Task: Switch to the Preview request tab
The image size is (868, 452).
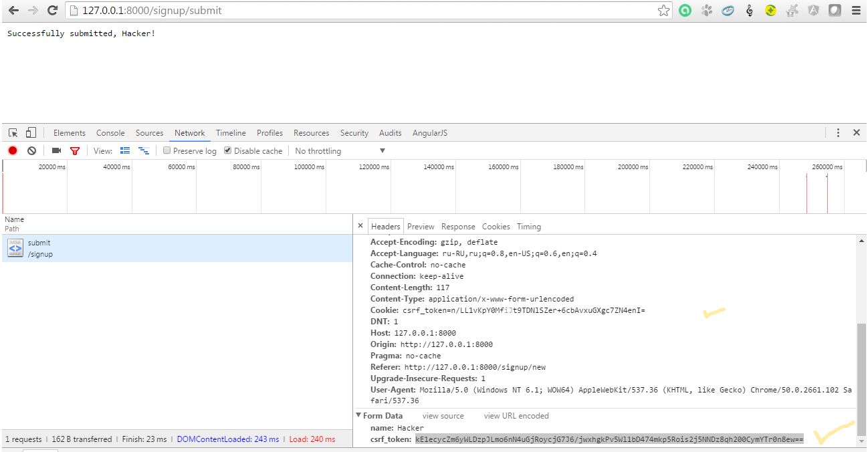Action: click(x=421, y=226)
